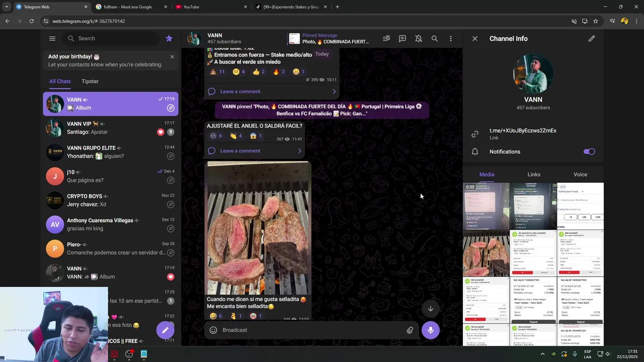Go back with the browser back arrow

pyautogui.click(x=7, y=21)
